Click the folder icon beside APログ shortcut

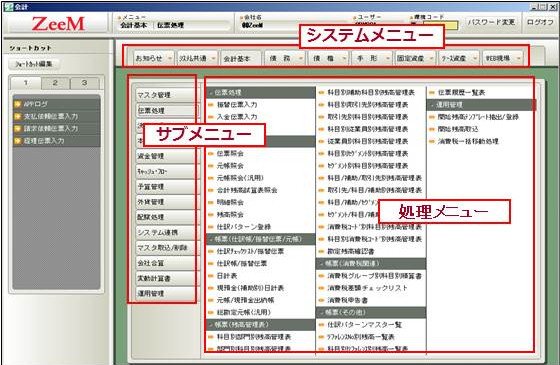(x=18, y=105)
